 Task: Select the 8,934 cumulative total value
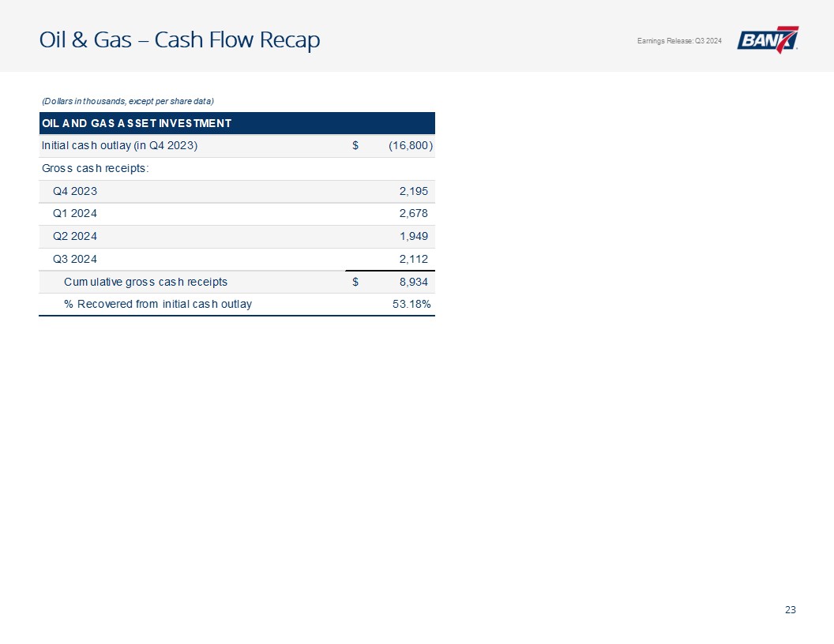pos(411,282)
